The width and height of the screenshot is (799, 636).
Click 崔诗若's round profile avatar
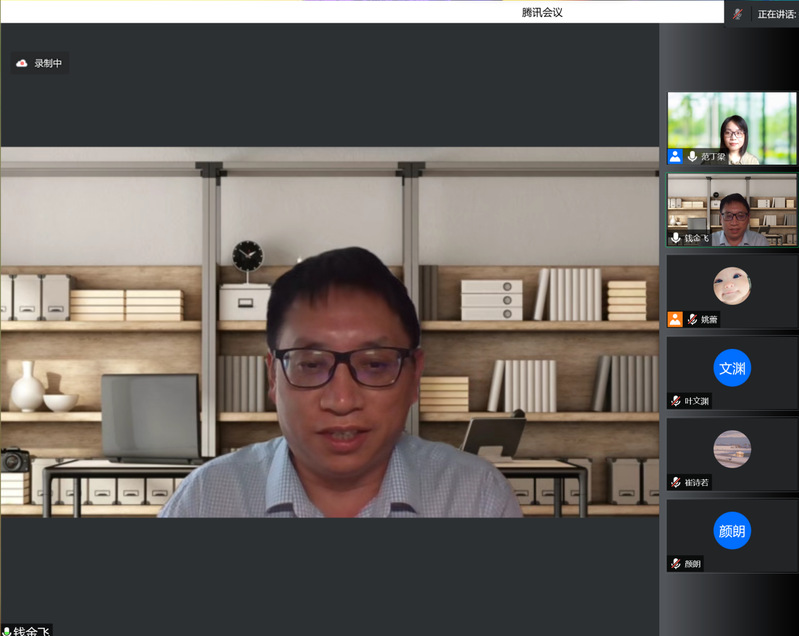point(732,449)
